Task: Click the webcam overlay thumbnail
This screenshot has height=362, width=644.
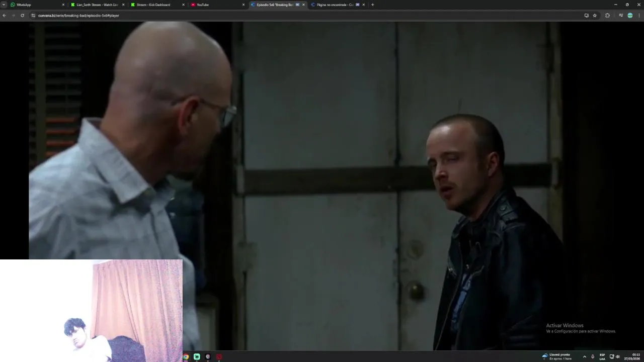Action: click(x=91, y=311)
